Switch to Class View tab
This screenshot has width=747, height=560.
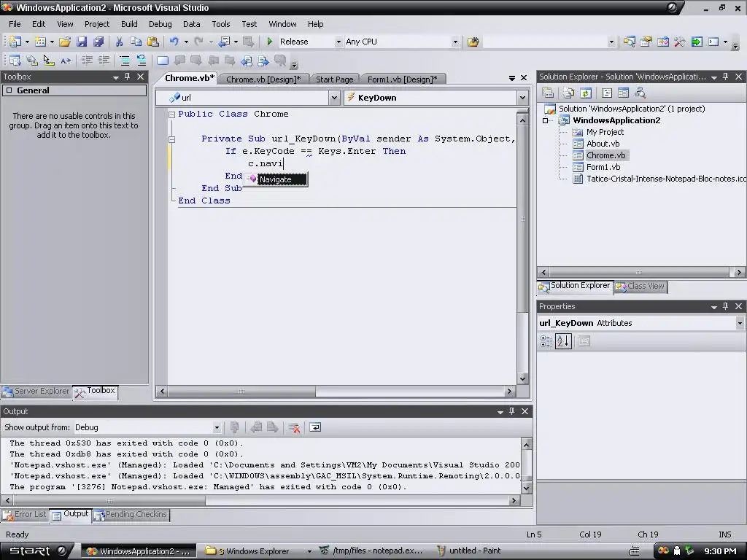640,286
